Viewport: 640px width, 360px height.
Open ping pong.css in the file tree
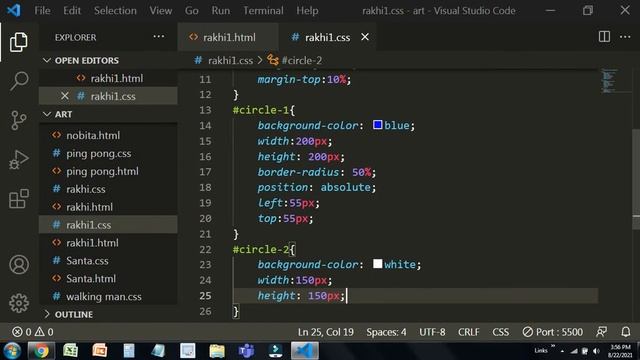(x=98, y=153)
